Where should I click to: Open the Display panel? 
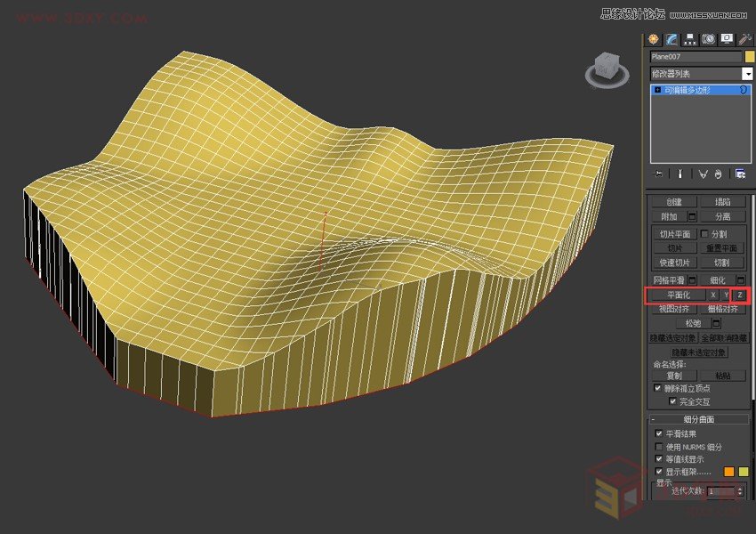727,39
